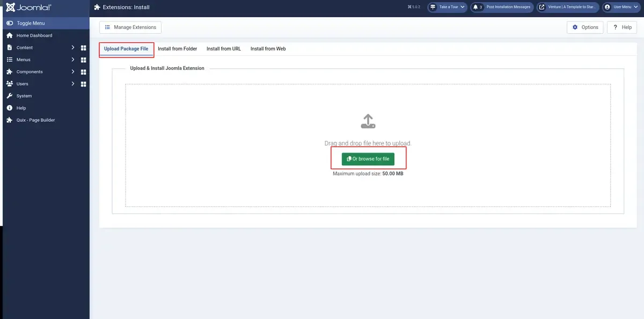The height and width of the screenshot is (319, 644).
Task: Open the User Menu dropdown
Action: point(621,7)
